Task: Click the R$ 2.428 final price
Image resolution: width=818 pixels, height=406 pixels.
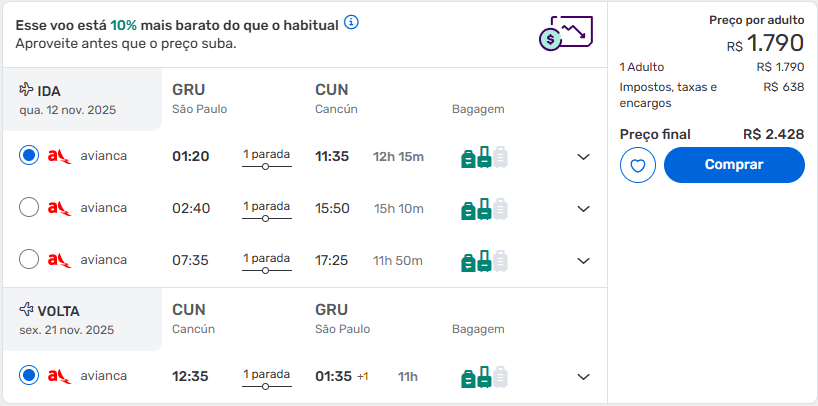Action: coord(774,134)
